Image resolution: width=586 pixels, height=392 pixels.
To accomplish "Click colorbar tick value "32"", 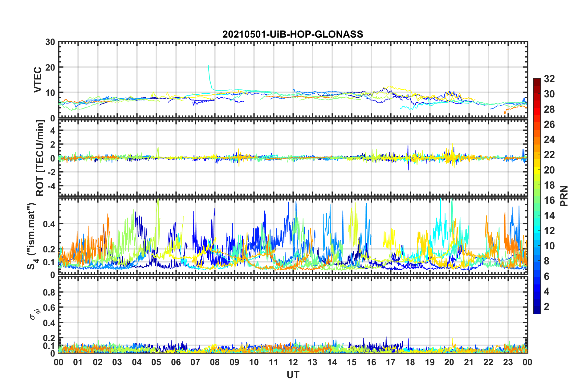I will [x=549, y=79].
